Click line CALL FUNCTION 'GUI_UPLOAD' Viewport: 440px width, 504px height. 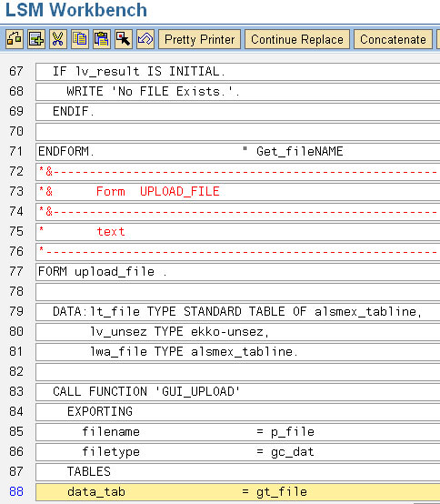(x=237, y=392)
